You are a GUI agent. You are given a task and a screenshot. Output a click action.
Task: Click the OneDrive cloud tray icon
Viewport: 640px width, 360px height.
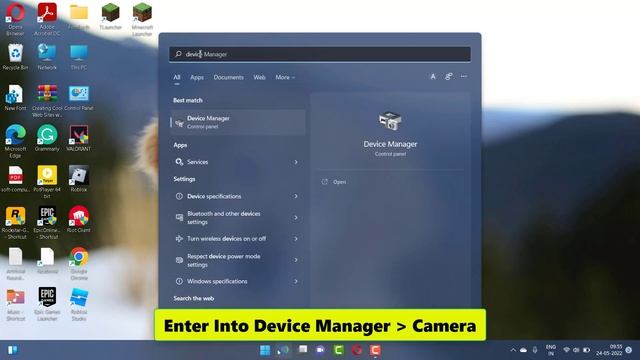point(523,350)
